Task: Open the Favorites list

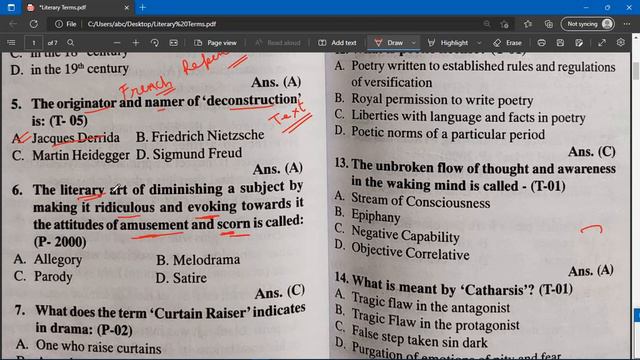Action: tap(528, 24)
